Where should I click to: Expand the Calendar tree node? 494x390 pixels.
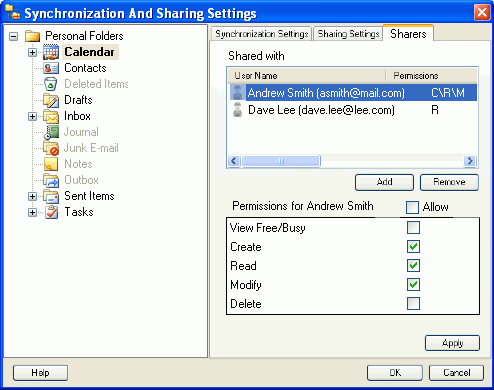click(32, 52)
